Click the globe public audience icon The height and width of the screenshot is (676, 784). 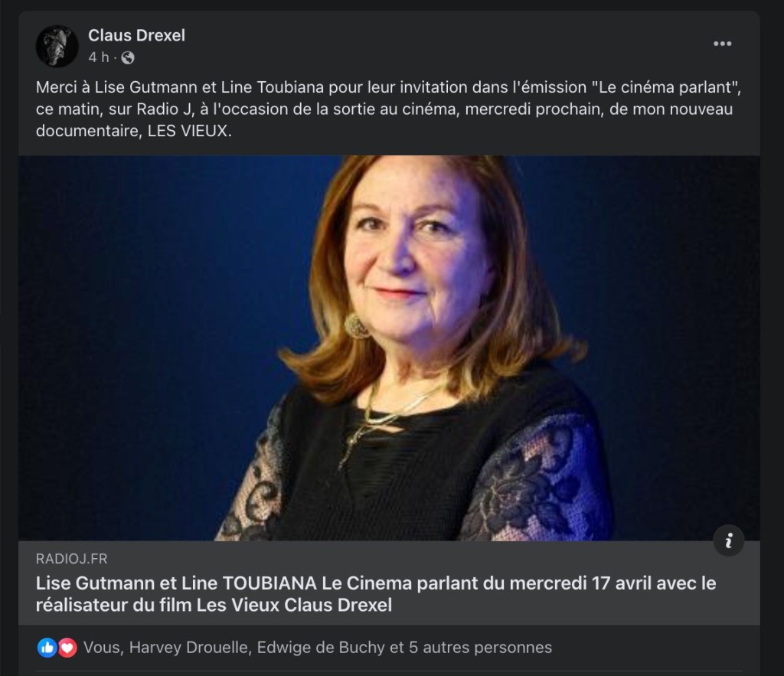click(x=128, y=57)
